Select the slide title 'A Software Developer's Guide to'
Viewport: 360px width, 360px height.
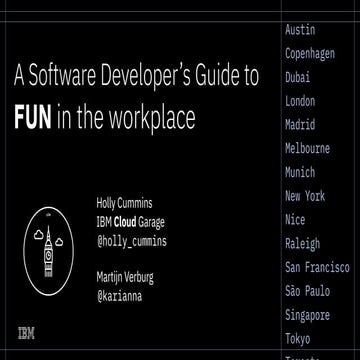click(136, 76)
